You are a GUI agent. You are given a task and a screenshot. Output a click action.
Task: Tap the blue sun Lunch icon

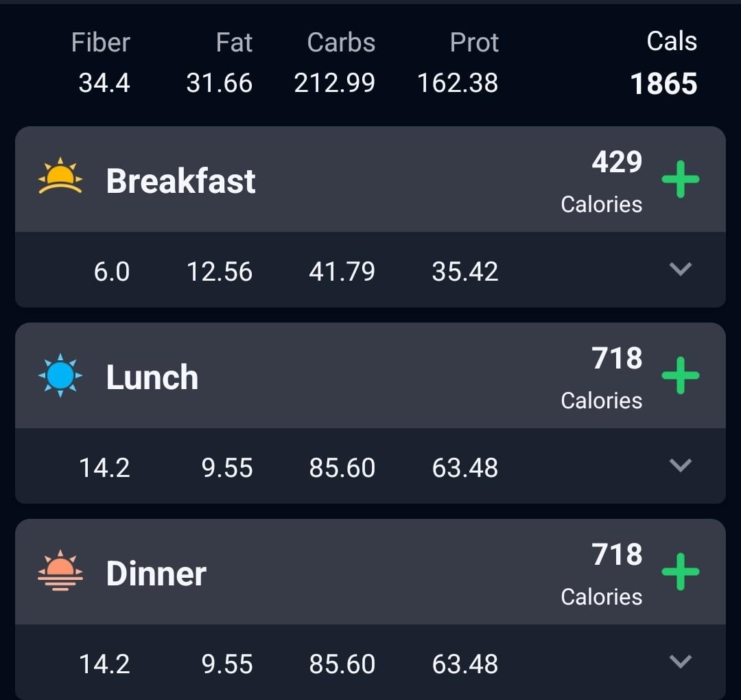pos(60,375)
